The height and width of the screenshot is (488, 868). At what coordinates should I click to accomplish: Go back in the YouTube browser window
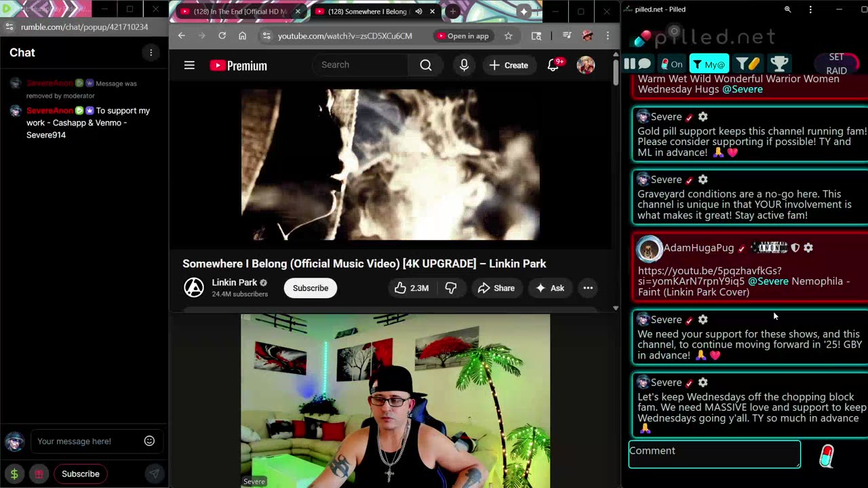point(181,36)
